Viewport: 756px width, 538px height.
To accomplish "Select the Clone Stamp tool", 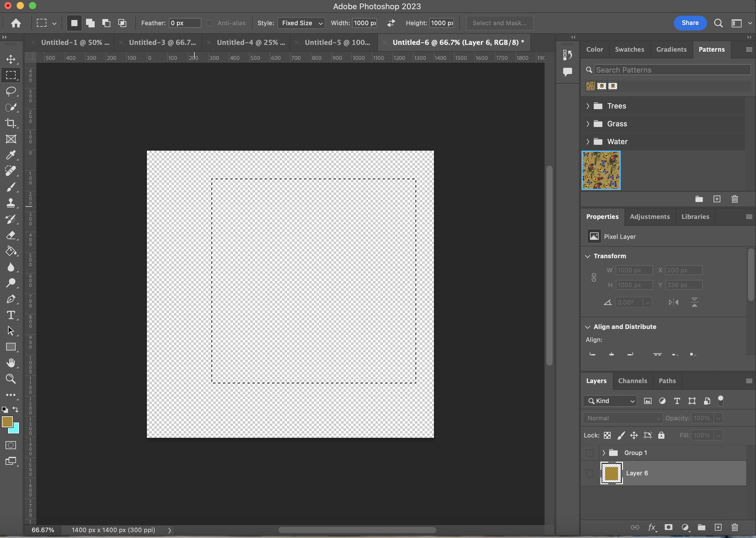I will click(x=10, y=203).
